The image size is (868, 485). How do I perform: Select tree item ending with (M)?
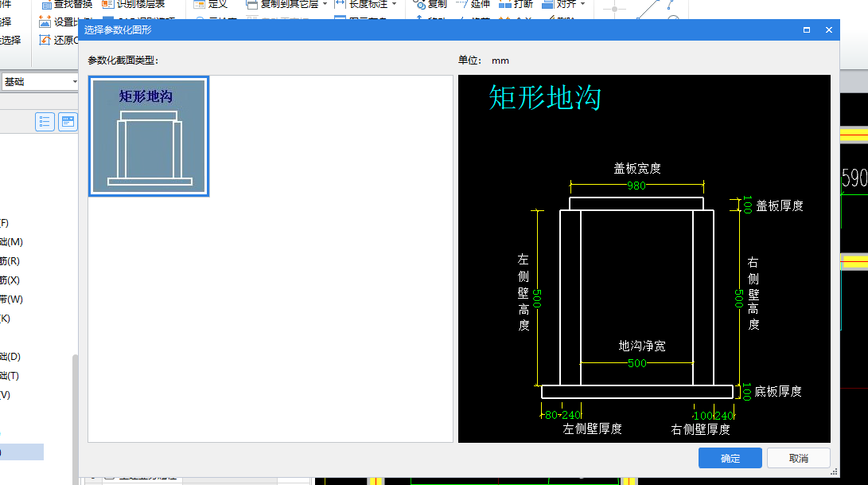(11, 242)
